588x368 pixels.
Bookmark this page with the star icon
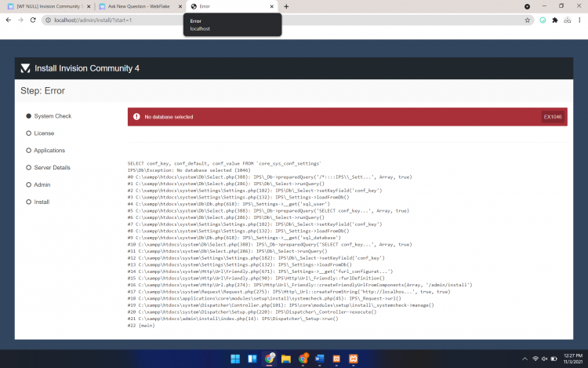click(528, 20)
